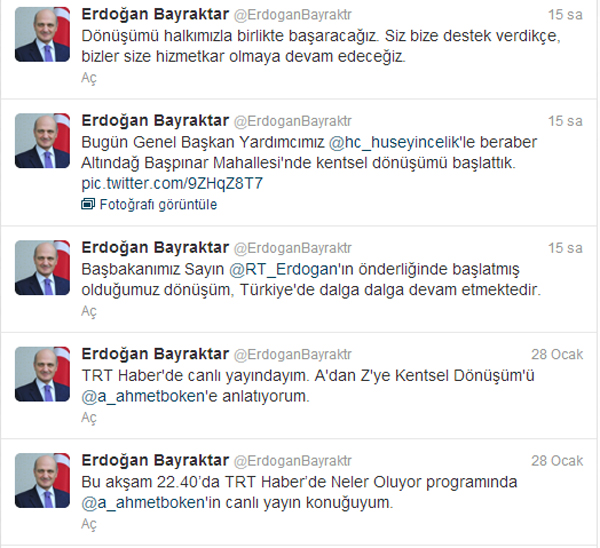The width and height of the screenshot is (600, 548).
Task: Open the avatar of the first tweet
Action: click(42, 34)
